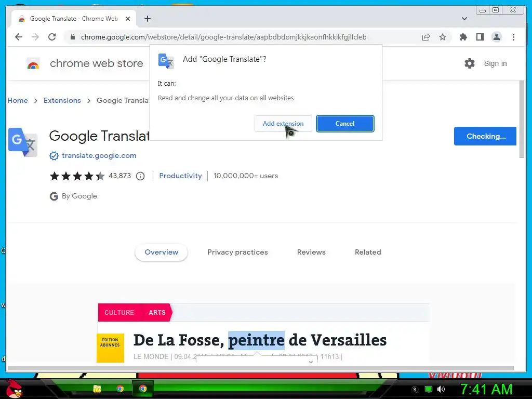Screen dimensions: 532x399
Task: Click the 10,000,000+ users text
Action: coord(246,176)
